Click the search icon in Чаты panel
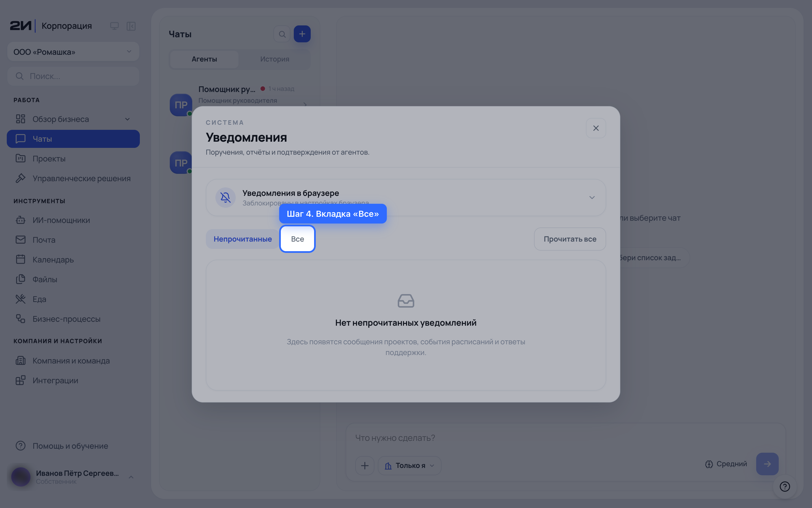The height and width of the screenshot is (508, 812). point(282,34)
